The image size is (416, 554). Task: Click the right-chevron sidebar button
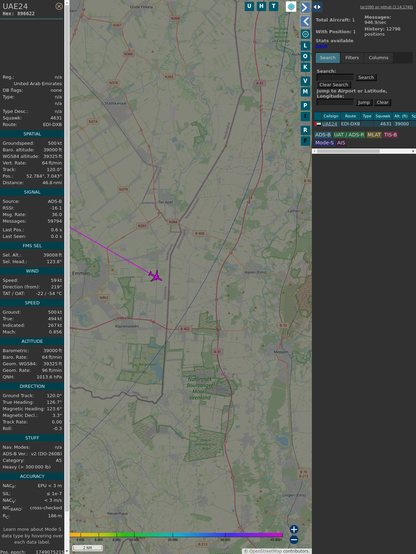(305, 7)
